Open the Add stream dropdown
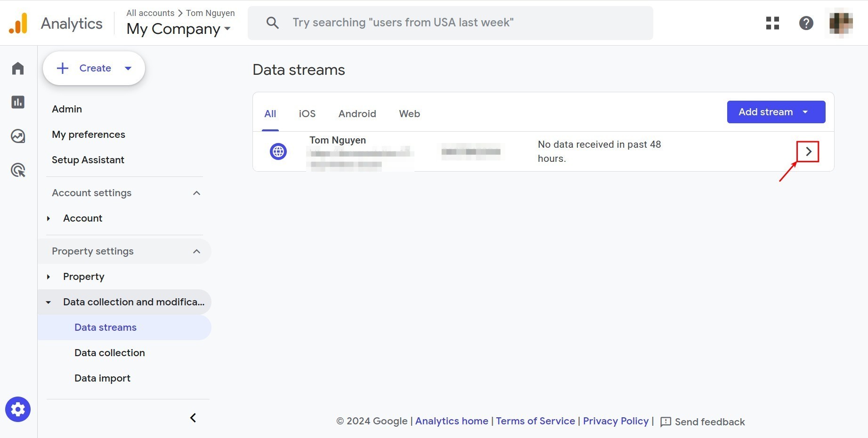This screenshot has height=438, width=868. (x=776, y=112)
